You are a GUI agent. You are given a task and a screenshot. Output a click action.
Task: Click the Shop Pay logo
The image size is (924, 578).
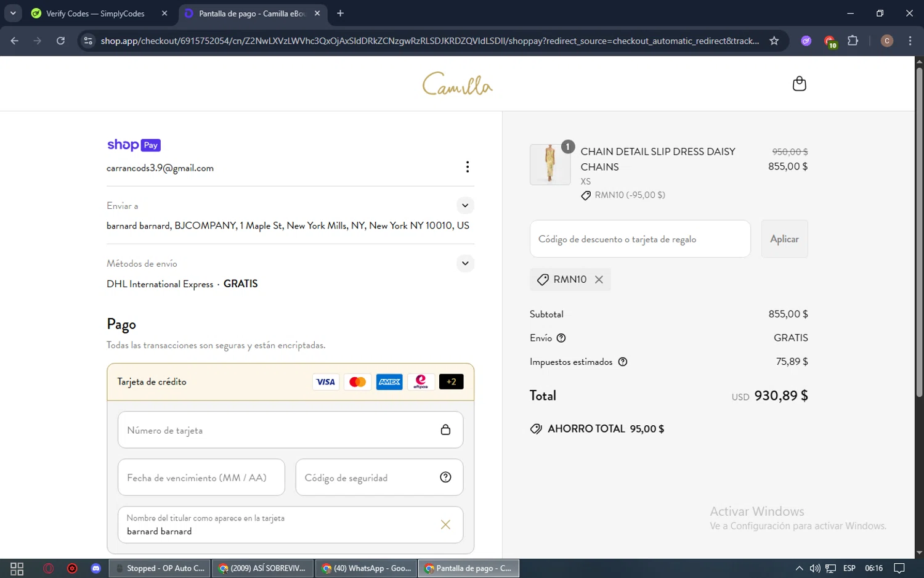pyautogui.click(x=134, y=145)
